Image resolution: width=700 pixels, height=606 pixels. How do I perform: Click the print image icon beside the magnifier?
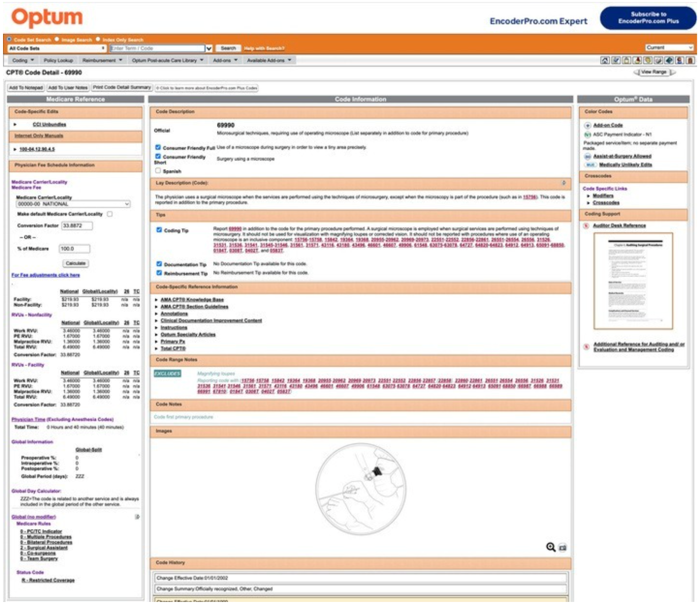[562, 547]
